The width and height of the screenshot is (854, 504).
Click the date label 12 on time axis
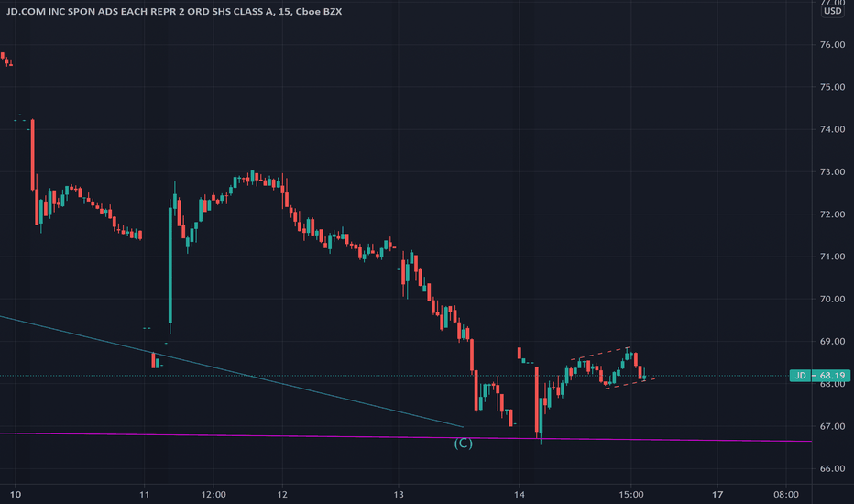(282, 495)
